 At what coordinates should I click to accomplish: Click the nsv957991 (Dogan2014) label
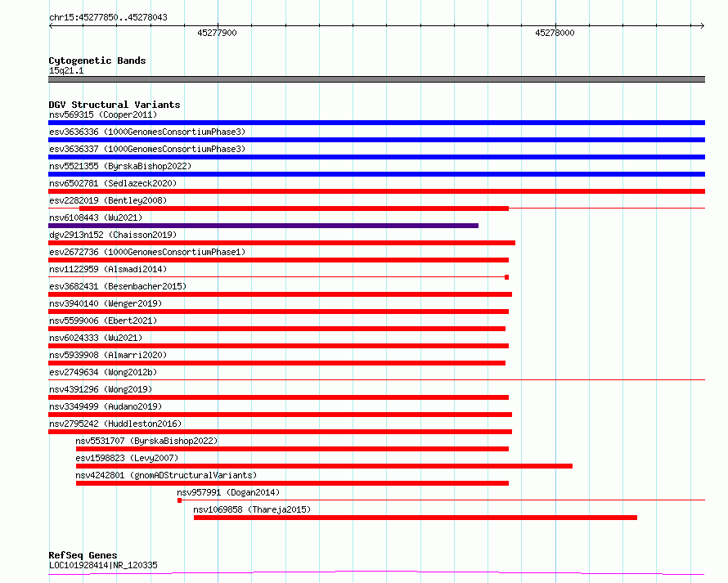[x=228, y=492]
